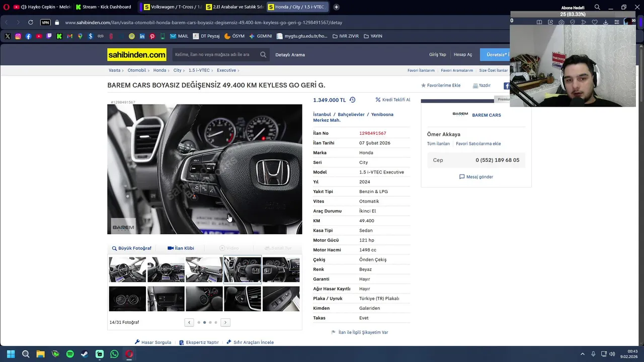Open İlan Klibi video clip
Screen dimensions: 644x362
(x=181, y=248)
